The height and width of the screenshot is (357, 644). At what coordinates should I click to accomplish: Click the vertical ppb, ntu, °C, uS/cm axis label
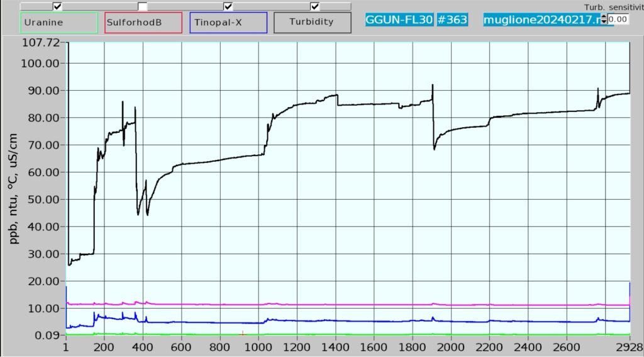tap(14, 189)
